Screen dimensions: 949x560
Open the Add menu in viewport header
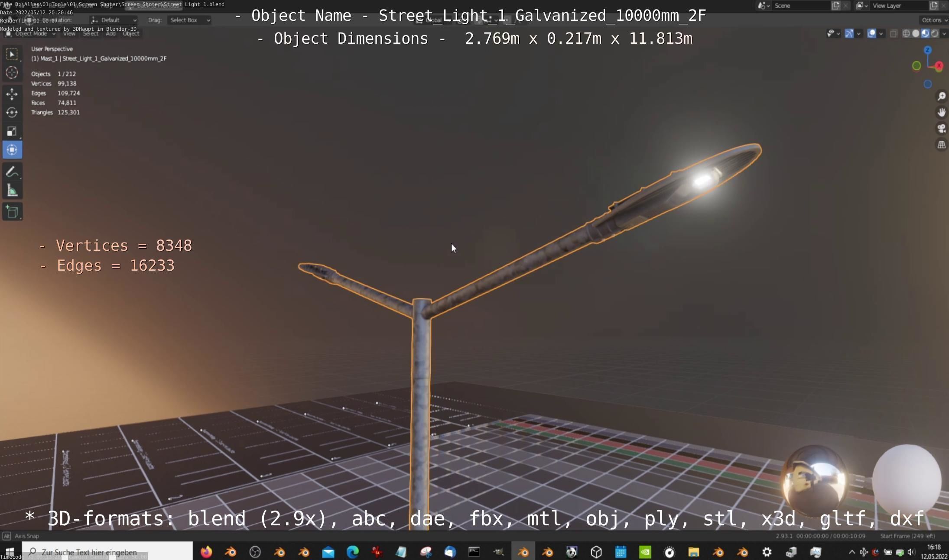[x=110, y=33]
